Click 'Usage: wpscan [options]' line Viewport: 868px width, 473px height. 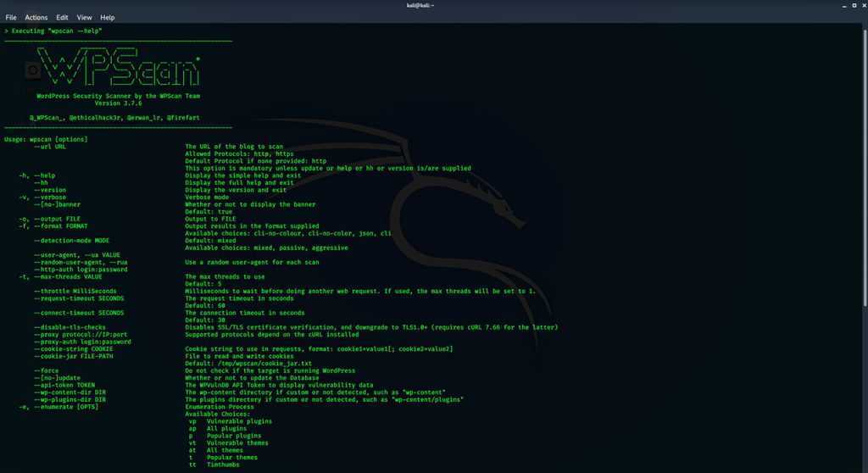(46, 139)
